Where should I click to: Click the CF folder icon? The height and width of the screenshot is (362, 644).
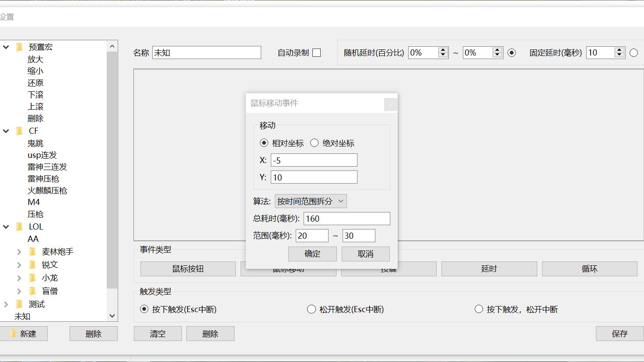pyautogui.click(x=19, y=131)
